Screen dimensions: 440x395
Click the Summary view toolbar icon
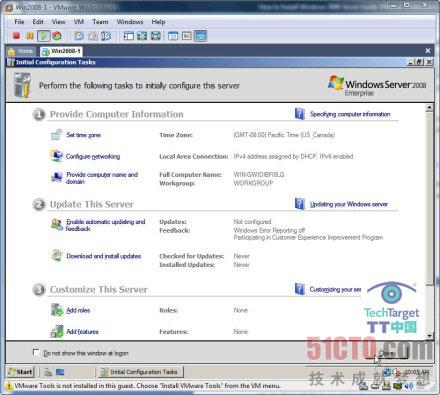(x=173, y=36)
